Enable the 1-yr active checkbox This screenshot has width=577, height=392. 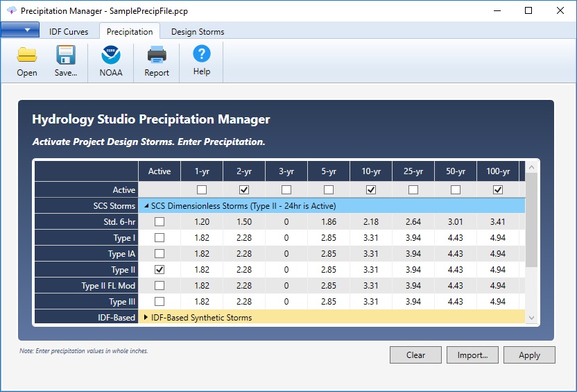pyautogui.click(x=202, y=189)
